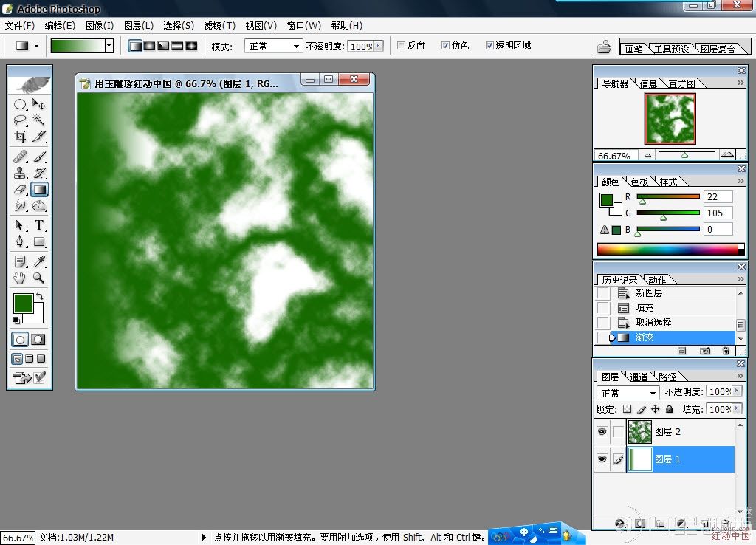Switch to Standard editing mode
Viewport: 756px width, 545px height.
[x=20, y=340]
